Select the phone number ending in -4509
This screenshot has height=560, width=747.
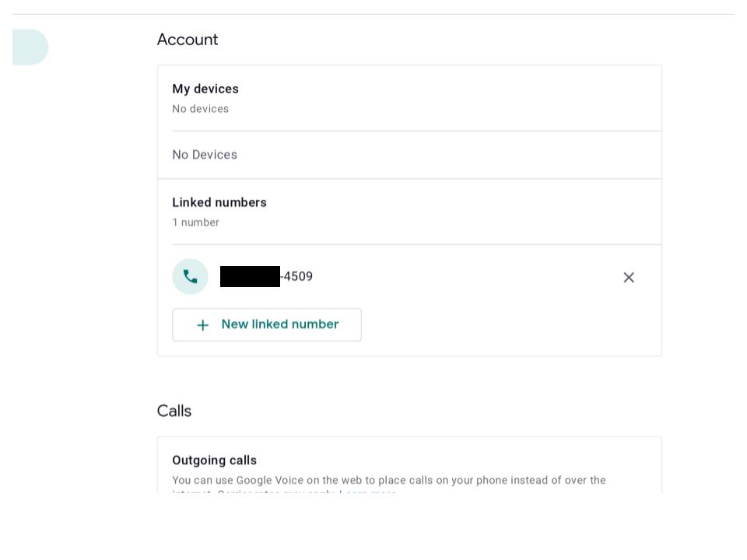266,277
